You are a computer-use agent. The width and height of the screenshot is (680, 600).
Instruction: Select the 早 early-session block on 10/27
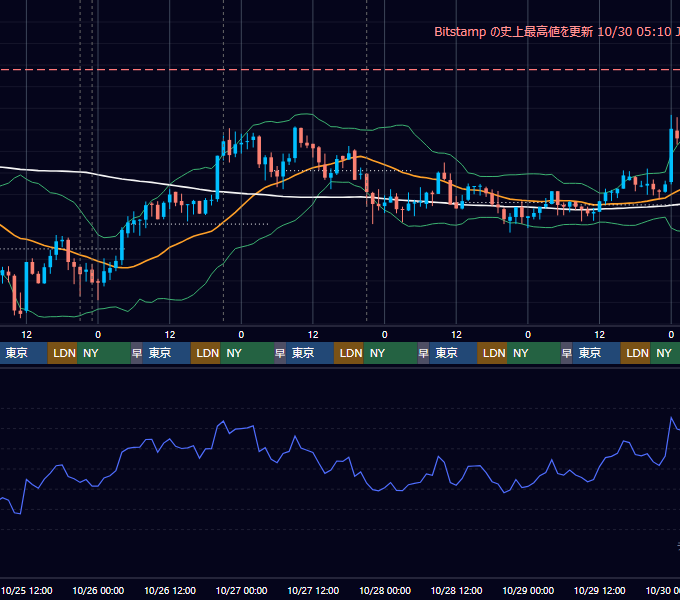point(280,353)
